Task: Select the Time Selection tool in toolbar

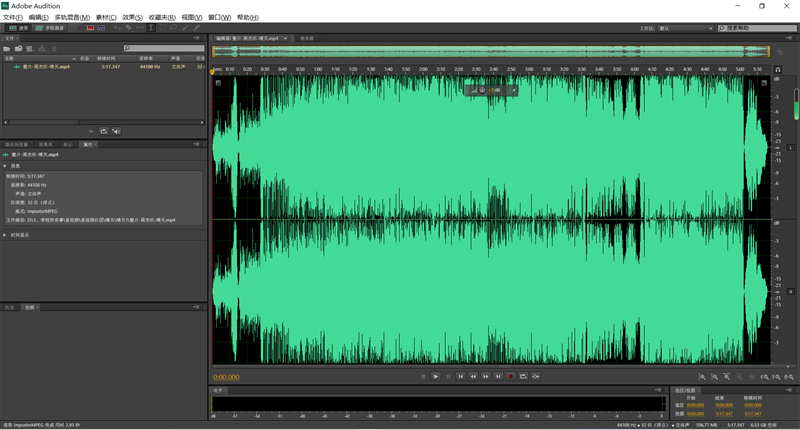Action: (x=151, y=28)
